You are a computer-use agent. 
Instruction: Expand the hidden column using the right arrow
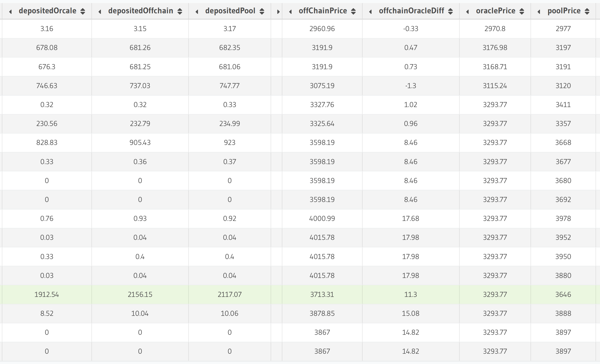(278, 11)
